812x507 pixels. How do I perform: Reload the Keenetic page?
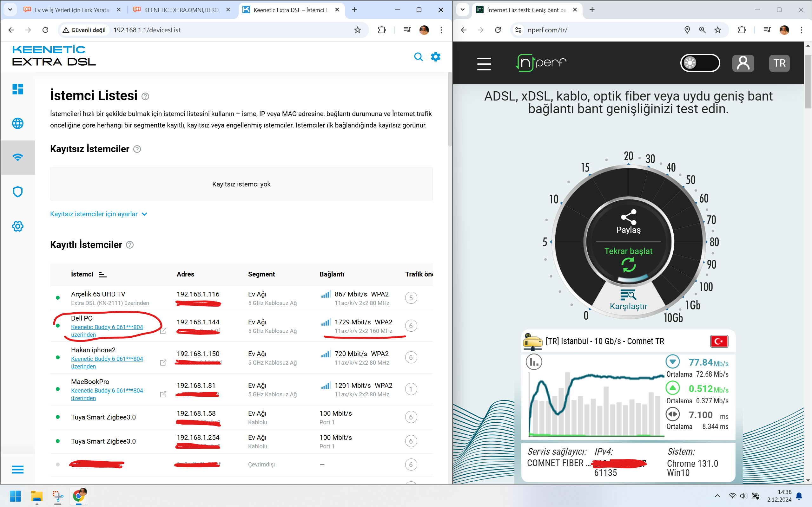(45, 30)
